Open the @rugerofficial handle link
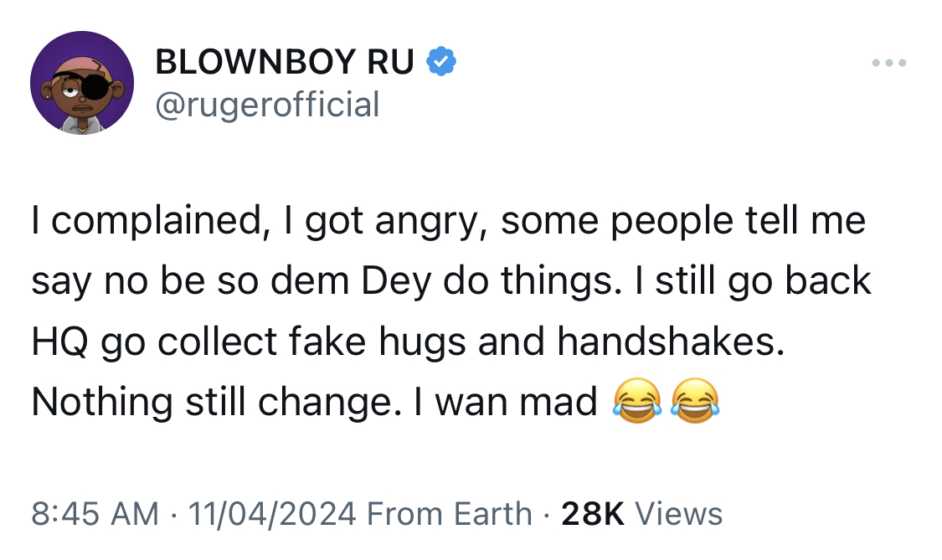 (267, 105)
